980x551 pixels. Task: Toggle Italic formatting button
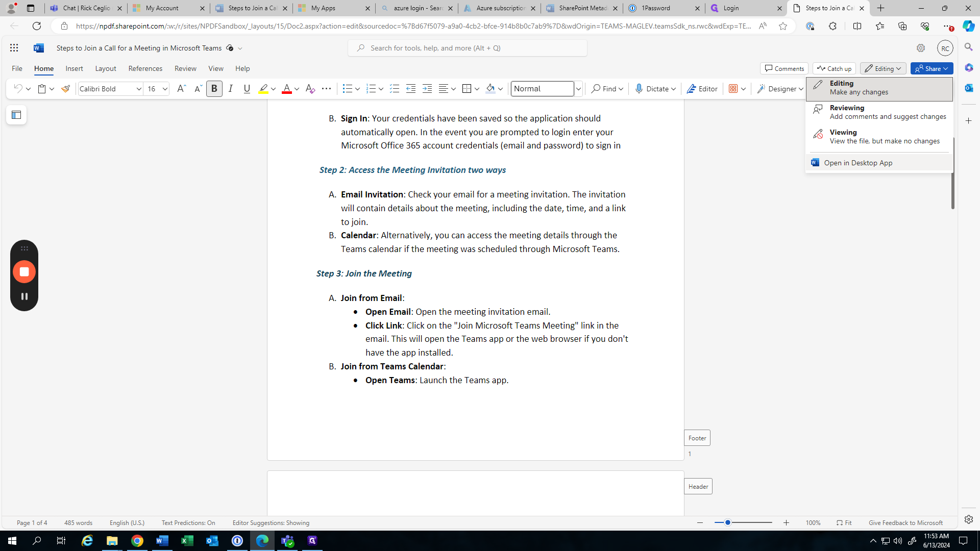(x=231, y=89)
